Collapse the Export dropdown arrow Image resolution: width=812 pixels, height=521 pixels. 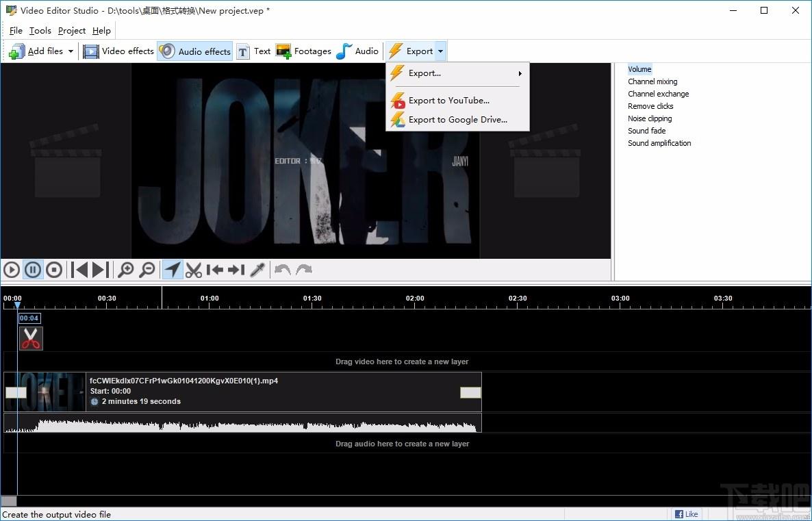tap(440, 51)
